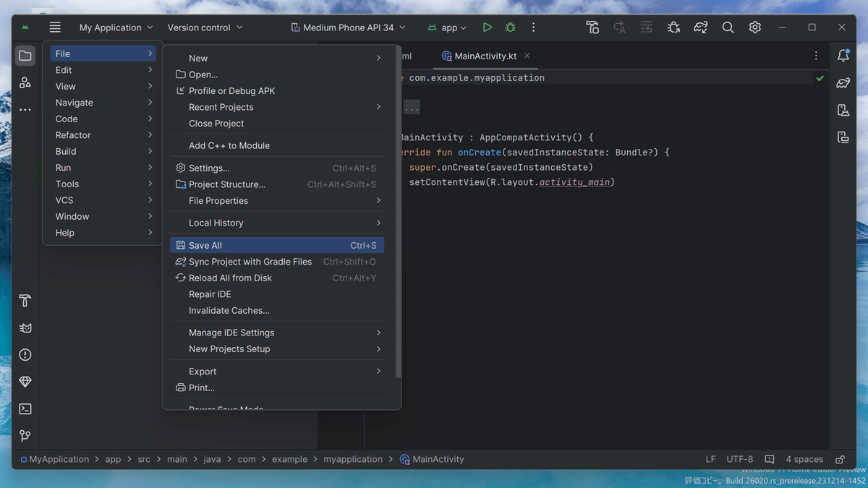Expand the Manage IDE Settings submenu
The image size is (868, 488).
[277, 333]
